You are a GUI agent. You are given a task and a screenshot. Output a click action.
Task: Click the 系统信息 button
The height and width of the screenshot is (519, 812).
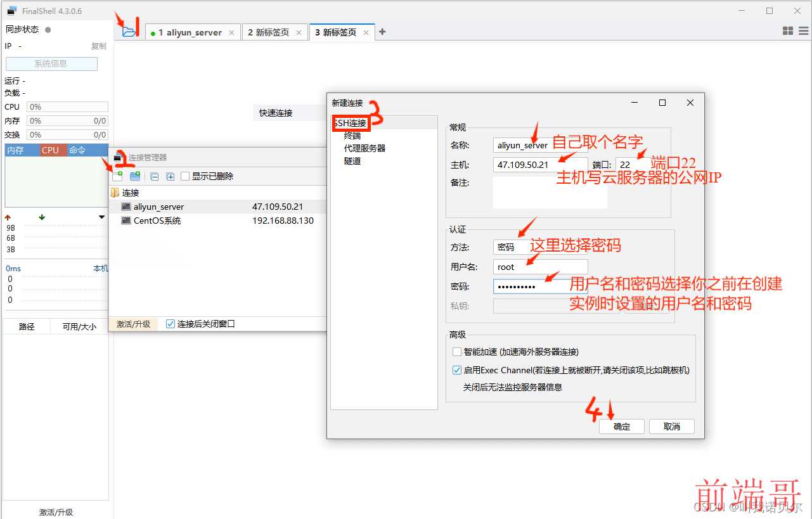click(51, 63)
